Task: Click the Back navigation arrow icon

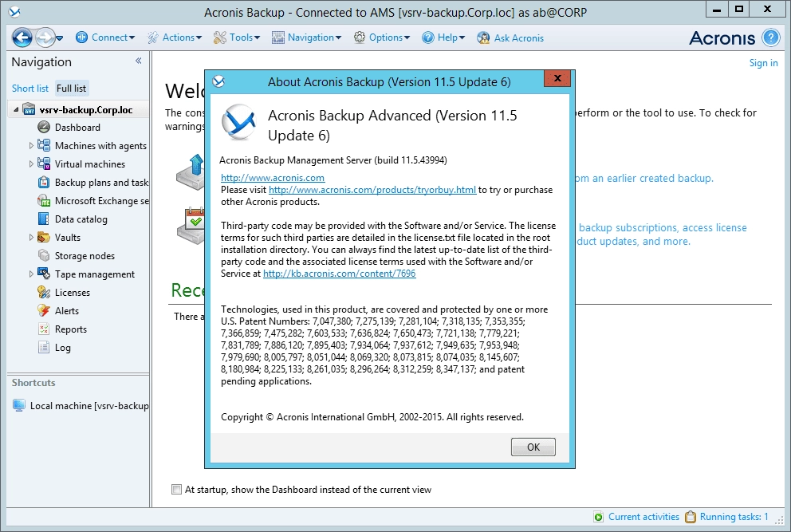Action: point(22,37)
